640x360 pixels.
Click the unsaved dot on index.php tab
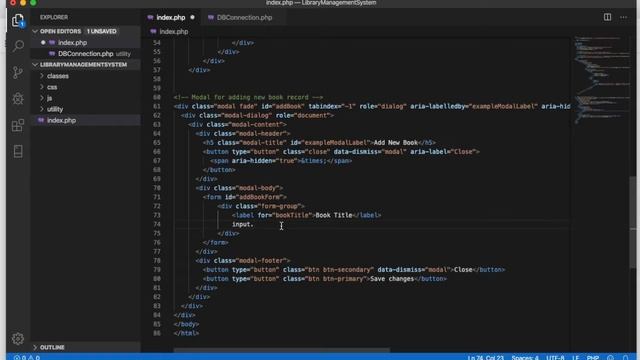[192, 18]
